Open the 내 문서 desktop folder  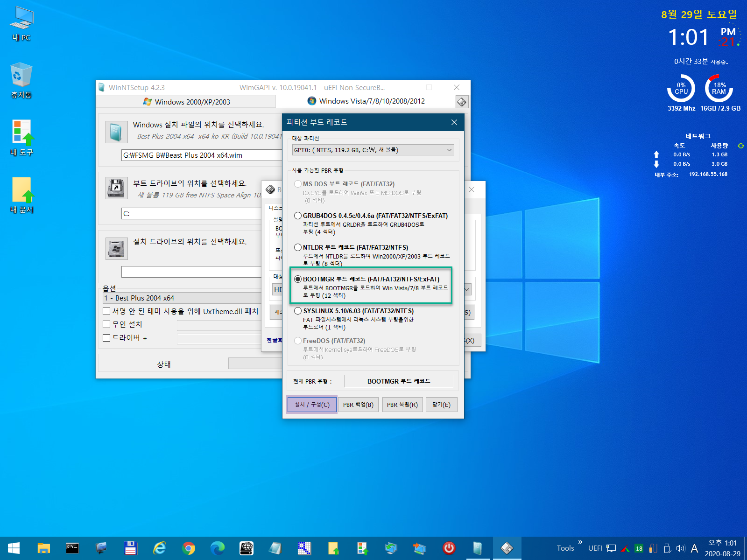click(21, 195)
